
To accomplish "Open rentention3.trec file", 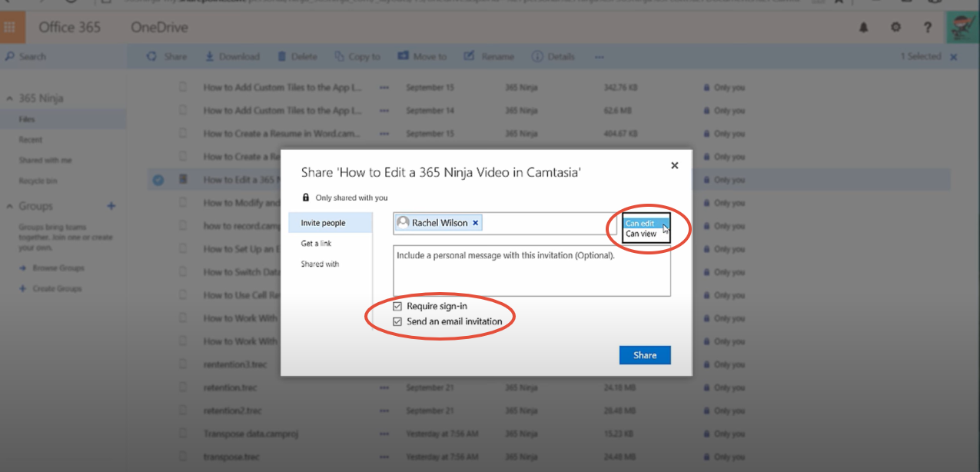I will pos(236,364).
